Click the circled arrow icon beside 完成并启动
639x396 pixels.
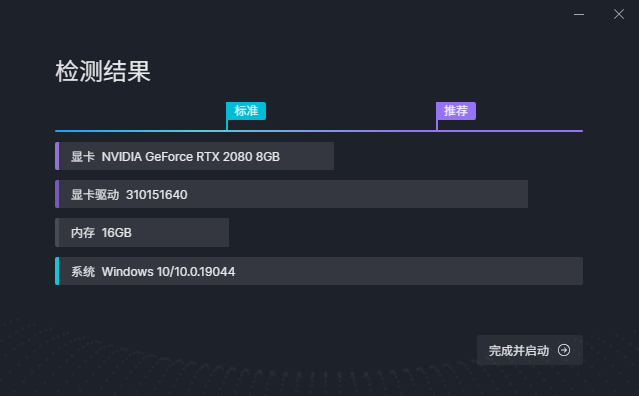[x=564, y=350]
